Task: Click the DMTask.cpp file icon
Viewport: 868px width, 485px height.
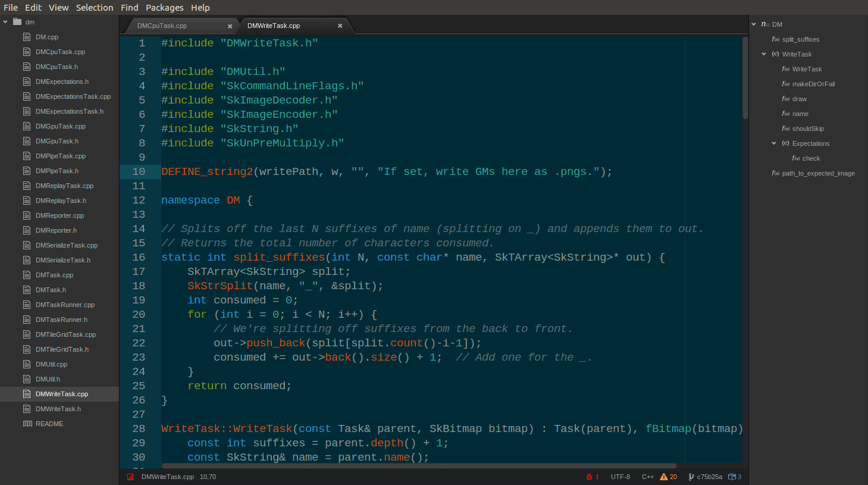Action: [27, 275]
